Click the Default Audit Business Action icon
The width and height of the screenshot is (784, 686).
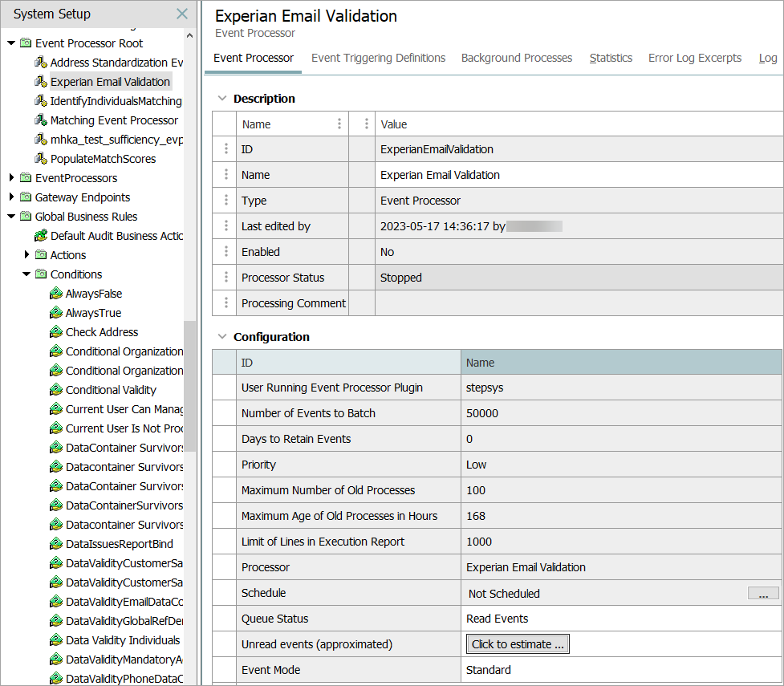click(x=41, y=236)
